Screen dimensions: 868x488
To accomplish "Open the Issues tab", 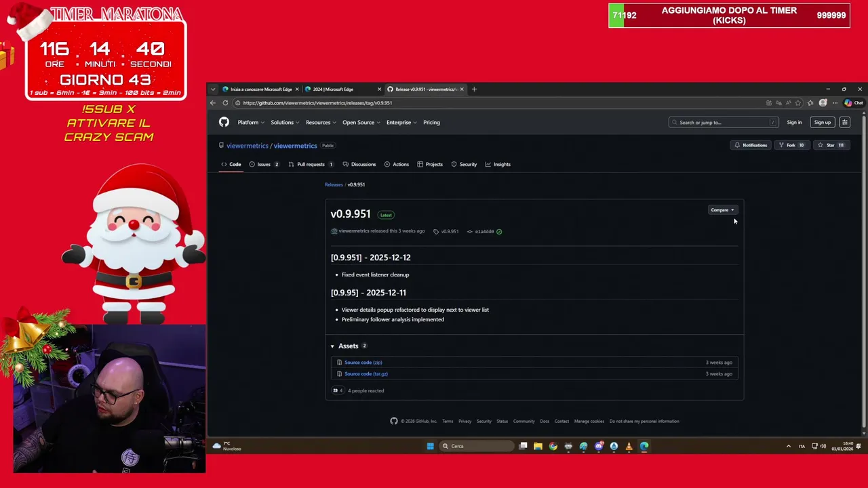I will (x=264, y=164).
